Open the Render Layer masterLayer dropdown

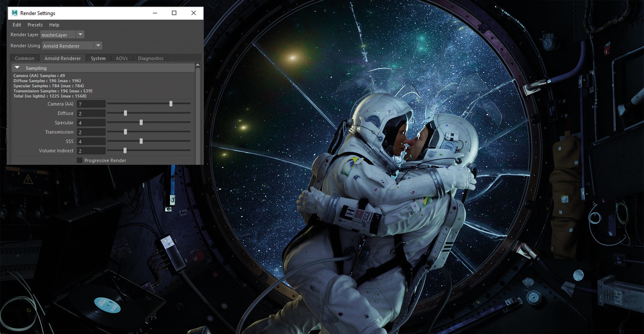pyautogui.click(x=80, y=35)
